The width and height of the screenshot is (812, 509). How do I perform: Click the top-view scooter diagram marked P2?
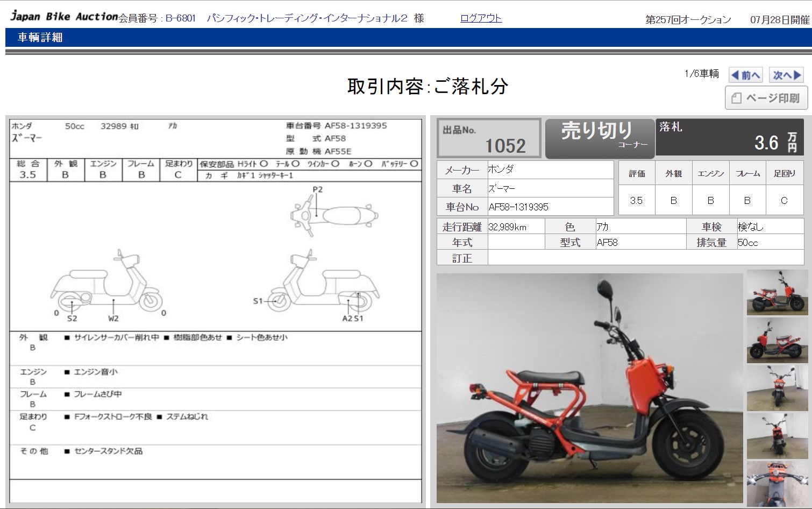pyautogui.click(x=334, y=215)
